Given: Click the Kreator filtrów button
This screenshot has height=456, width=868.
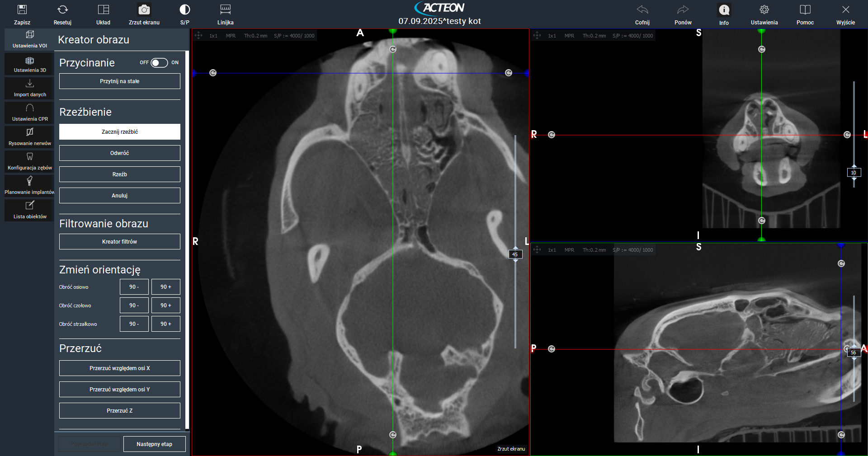Looking at the screenshot, I should pos(120,242).
